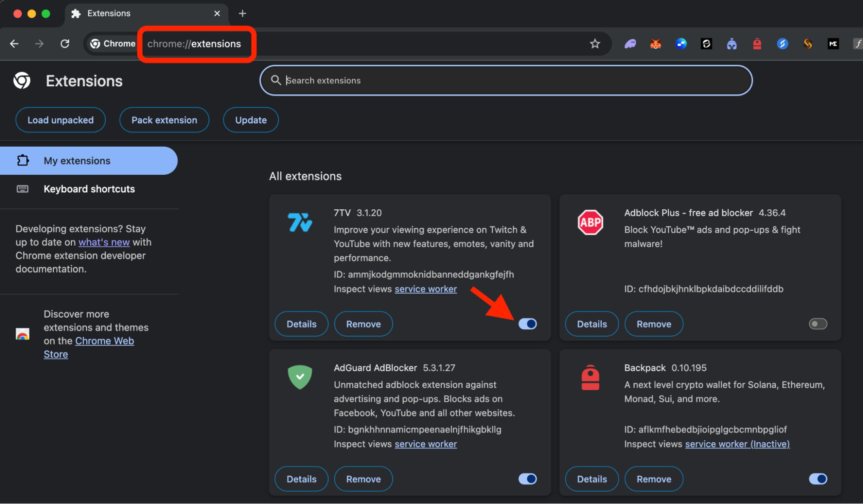This screenshot has width=863, height=504.
Task: Open the Phantom ghost extension icon
Action: 630,44
